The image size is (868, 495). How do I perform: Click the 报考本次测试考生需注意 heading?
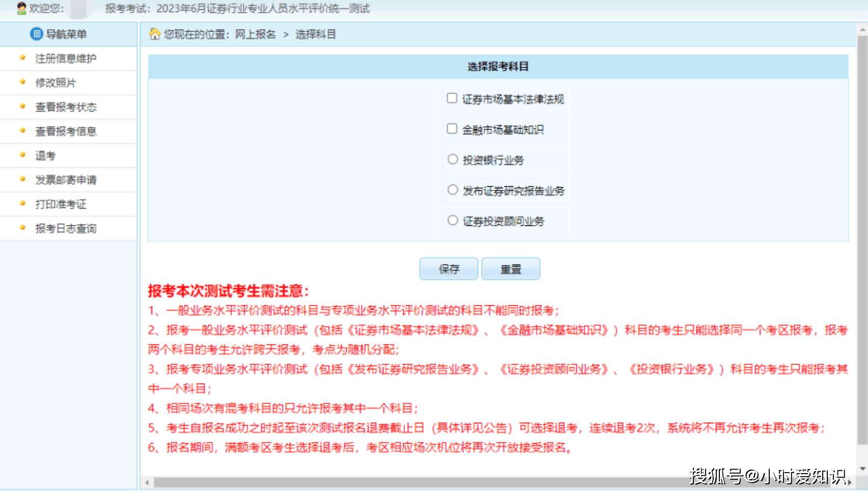tap(228, 291)
